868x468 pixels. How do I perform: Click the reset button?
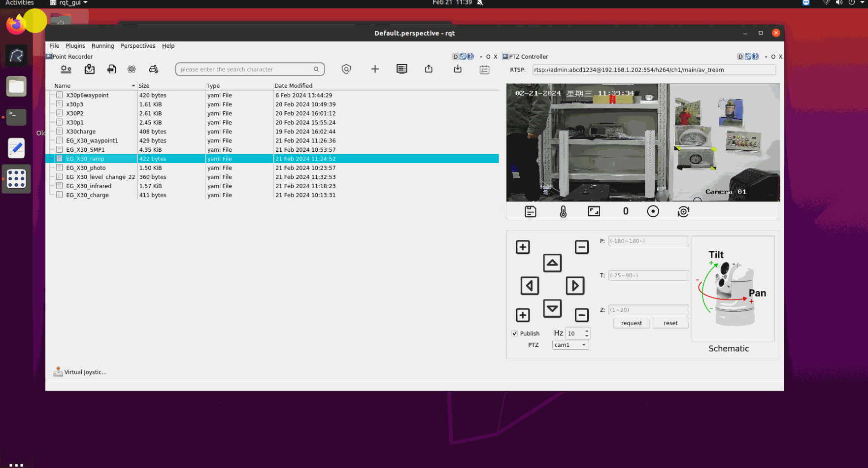[x=670, y=323]
